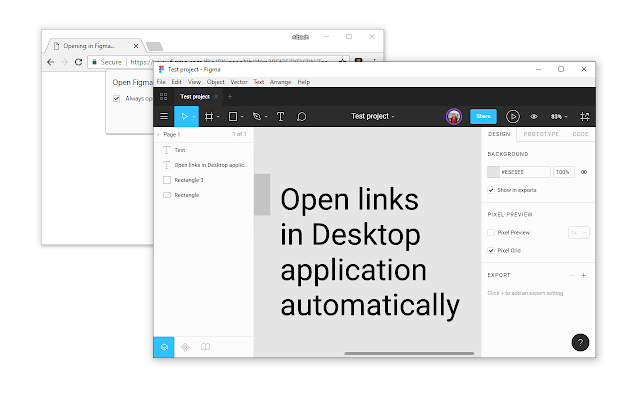Screen dimensions: 640x400
Task: Open the Help menu
Action: (x=304, y=82)
